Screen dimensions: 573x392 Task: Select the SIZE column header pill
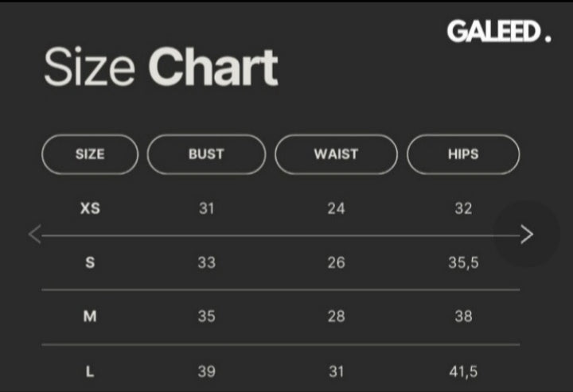click(90, 154)
